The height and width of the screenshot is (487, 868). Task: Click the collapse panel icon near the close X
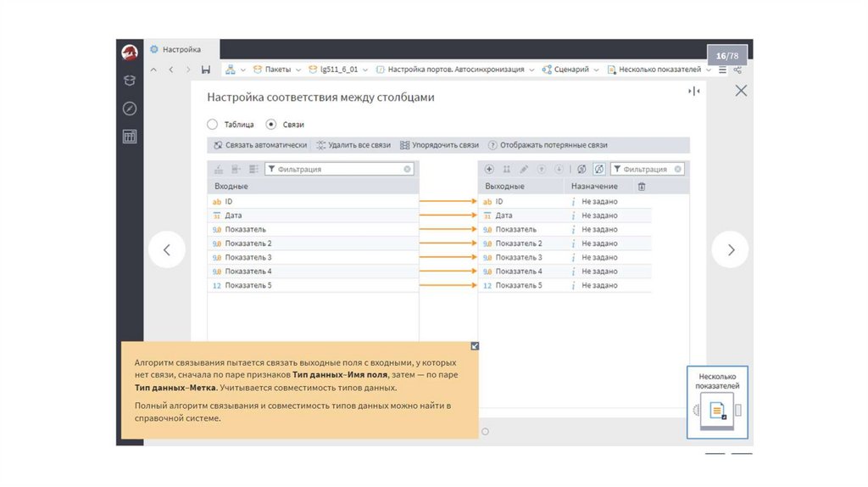(x=693, y=91)
